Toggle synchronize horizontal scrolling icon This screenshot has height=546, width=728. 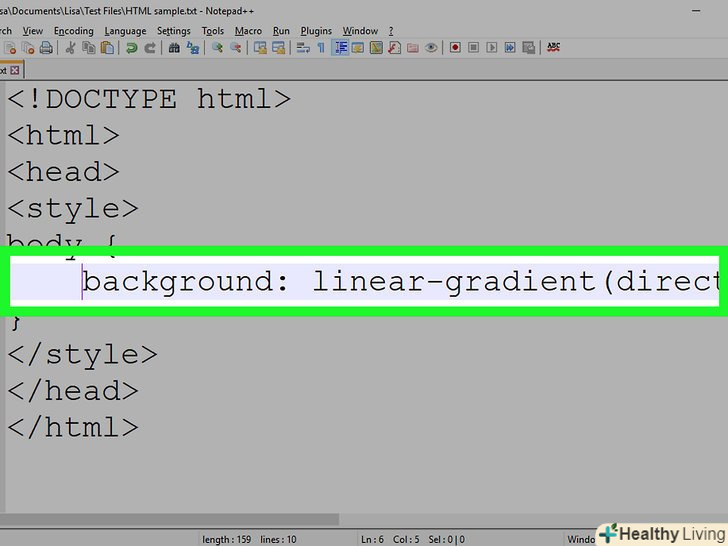click(x=279, y=47)
